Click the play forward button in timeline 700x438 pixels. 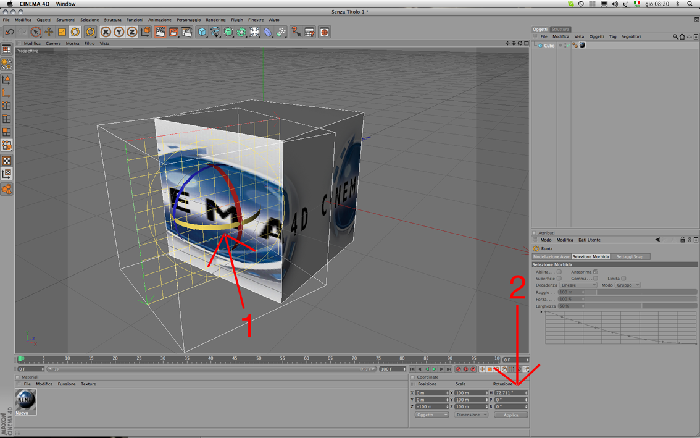point(434,369)
